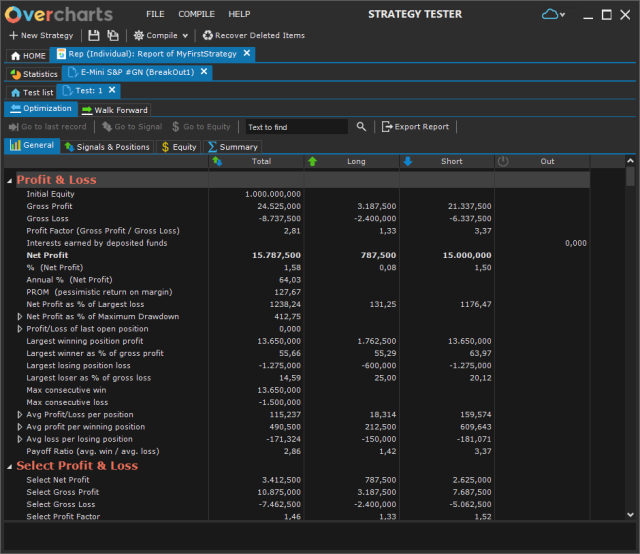Click Go to Equity
Image resolution: width=640 pixels, height=554 pixels.
tap(201, 127)
